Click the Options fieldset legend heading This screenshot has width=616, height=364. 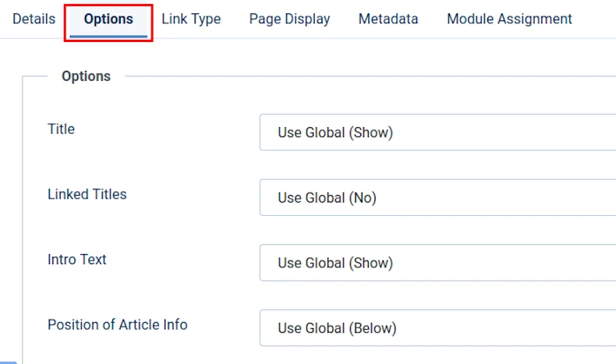[x=86, y=76]
